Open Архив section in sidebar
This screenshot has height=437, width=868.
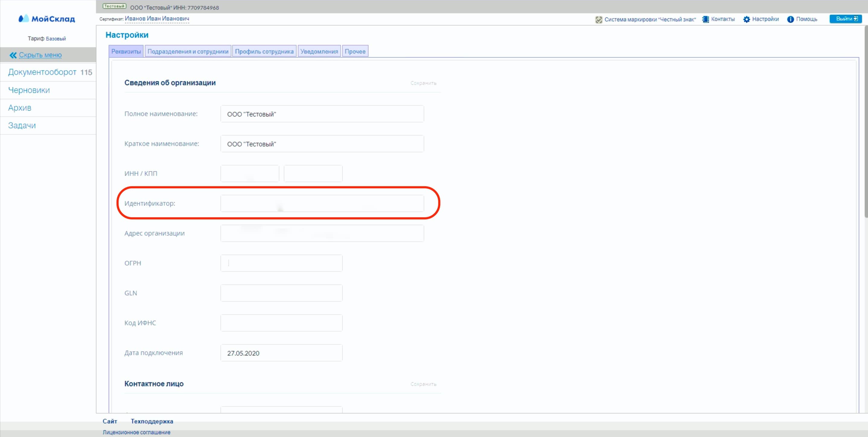(x=20, y=108)
